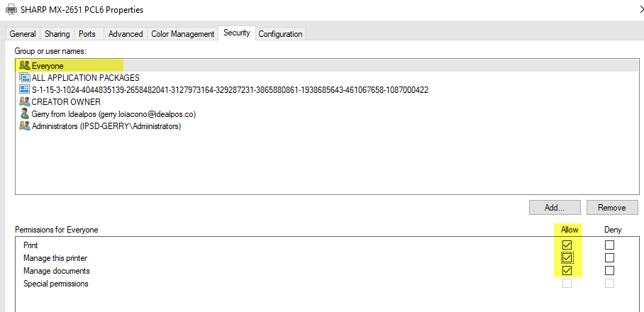
Task: Select the Administrators group icon
Action: tap(25, 126)
